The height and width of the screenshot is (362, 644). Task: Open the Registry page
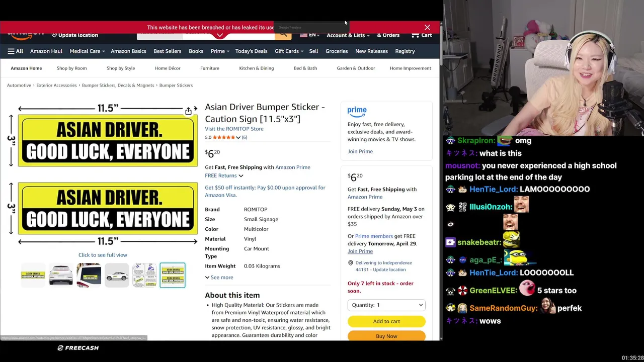point(405,51)
